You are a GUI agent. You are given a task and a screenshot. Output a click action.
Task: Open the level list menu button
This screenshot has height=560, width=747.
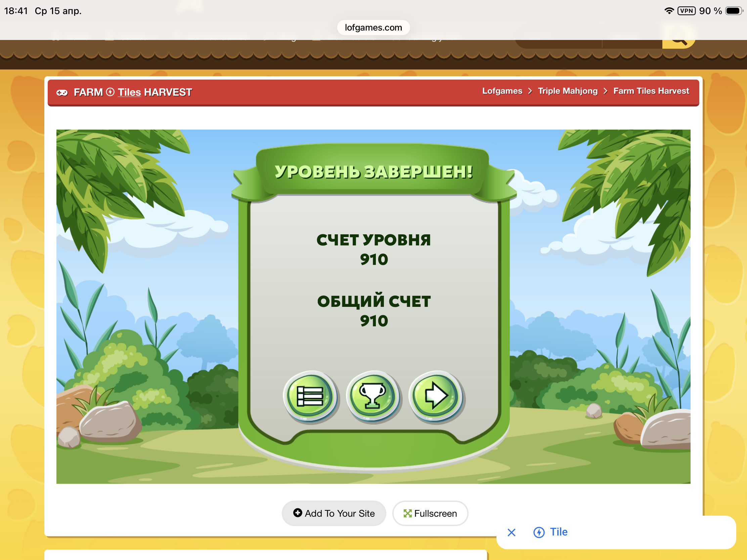[x=310, y=396]
